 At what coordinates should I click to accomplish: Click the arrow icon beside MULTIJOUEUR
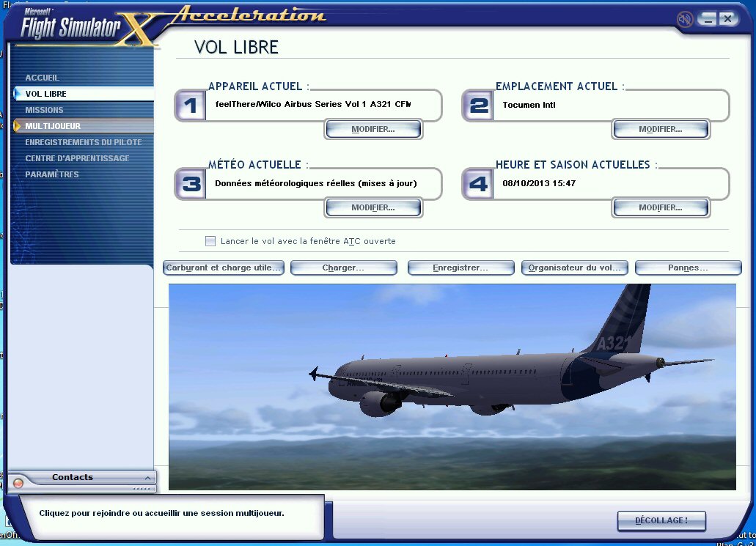(18, 126)
